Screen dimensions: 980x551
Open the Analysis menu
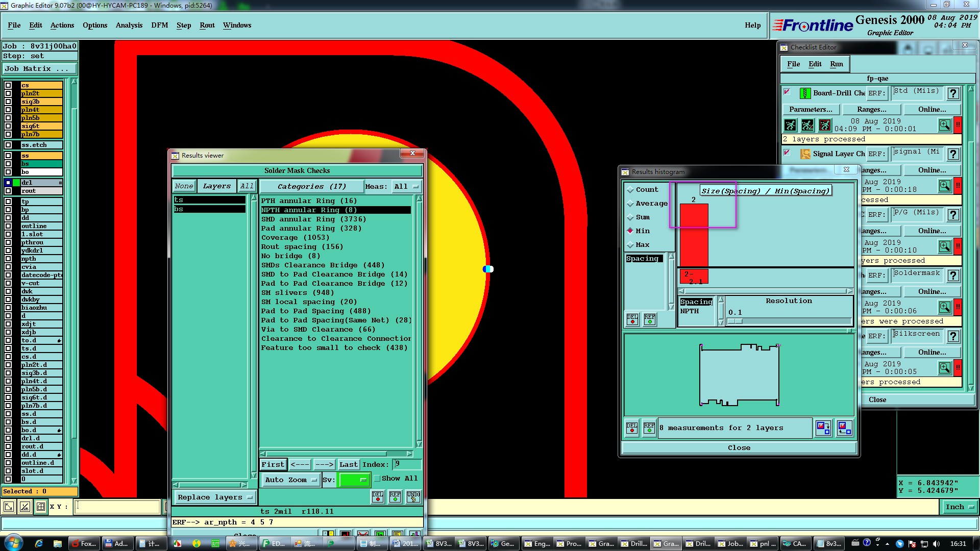point(129,25)
